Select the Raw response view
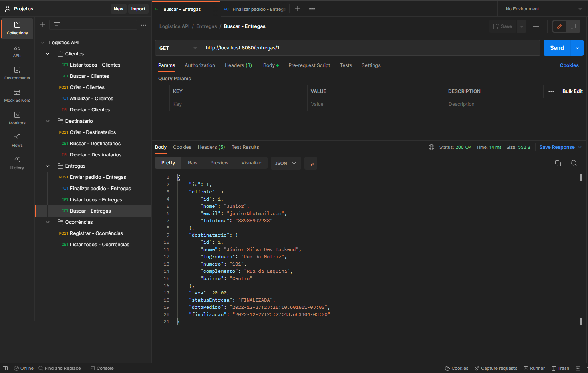Screen dimensions: 588x373 tap(193, 163)
